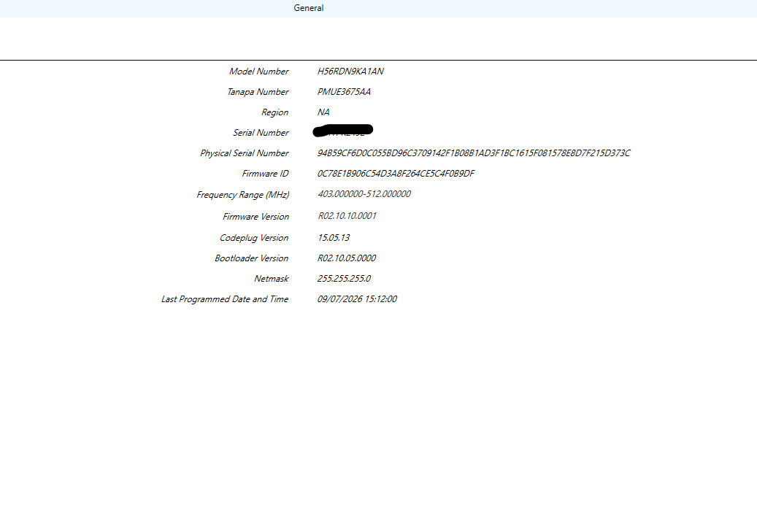Select the Frequency Range (MHz) label
The width and height of the screenshot is (757, 532).
pos(243,195)
